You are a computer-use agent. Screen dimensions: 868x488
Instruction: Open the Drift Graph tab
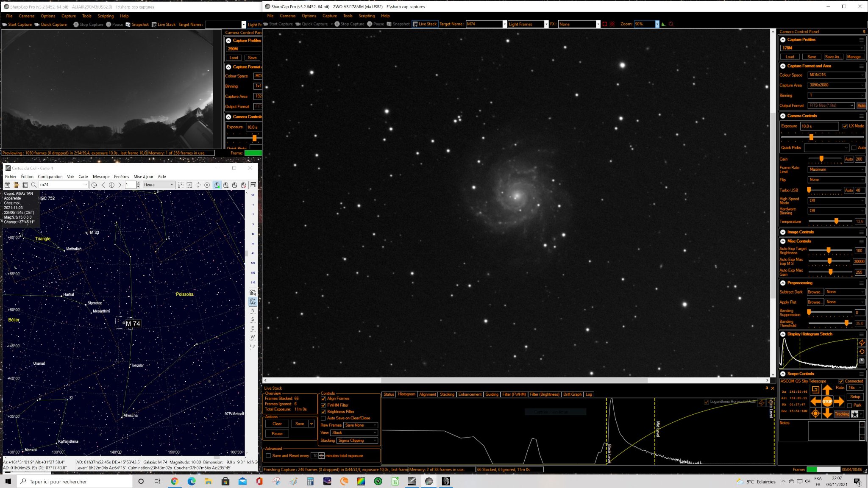click(x=572, y=394)
